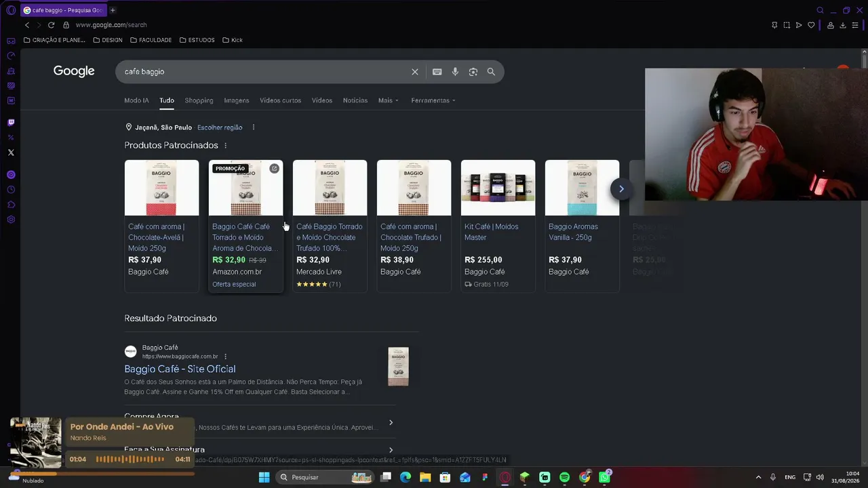
Task: Go back to the previous page
Action: pos(27,25)
